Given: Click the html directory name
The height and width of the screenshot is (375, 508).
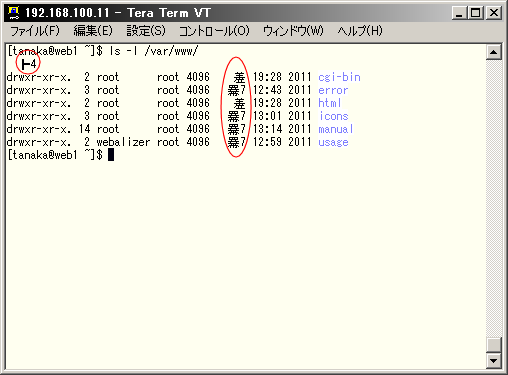Looking at the screenshot, I should [330, 103].
